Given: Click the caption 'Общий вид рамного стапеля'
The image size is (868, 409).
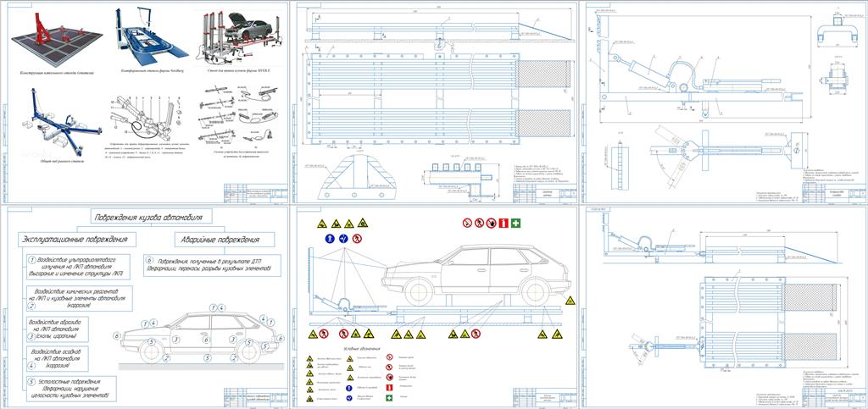Looking at the screenshot, I should 61,161.
